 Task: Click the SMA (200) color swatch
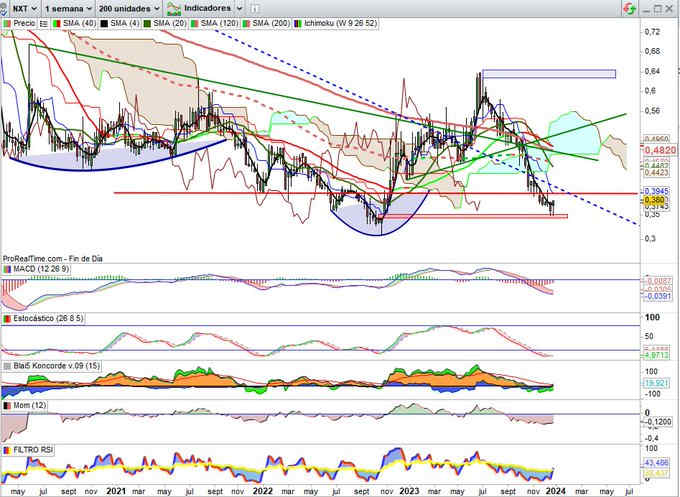[247, 23]
